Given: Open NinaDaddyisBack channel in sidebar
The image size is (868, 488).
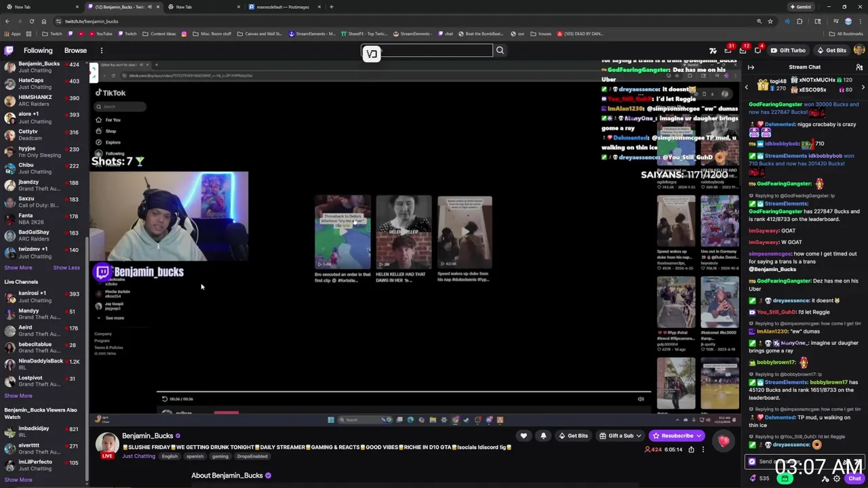Looking at the screenshot, I should pos(42,364).
